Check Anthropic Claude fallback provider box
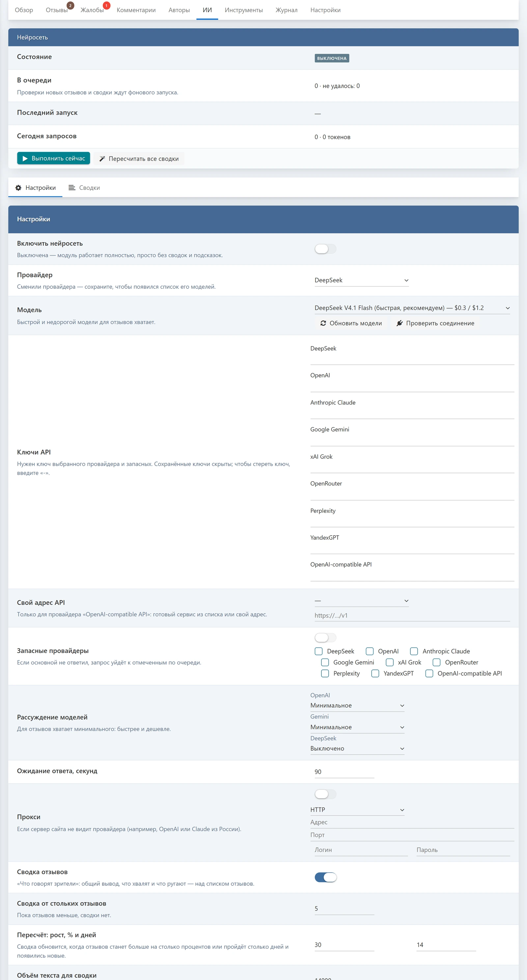Screen dimensions: 527x980 pyautogui.click(x=414, y=651)
